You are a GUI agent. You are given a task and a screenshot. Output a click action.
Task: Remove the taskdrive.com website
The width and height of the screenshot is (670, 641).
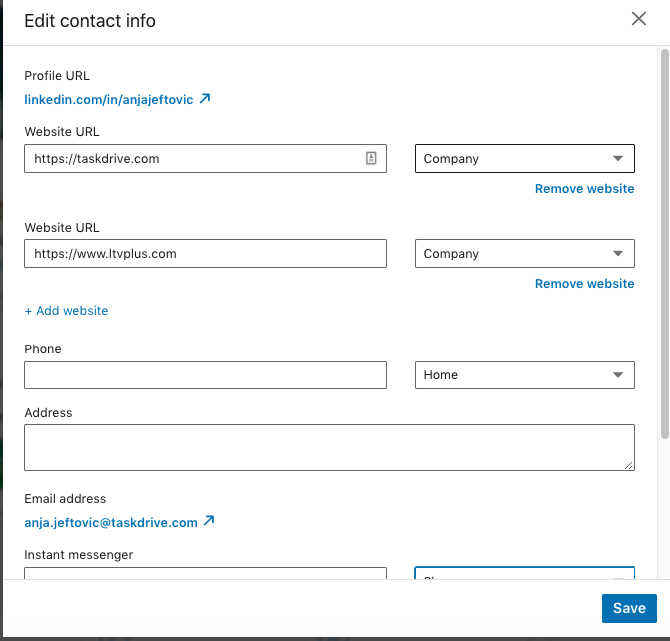click(x=584, y=188)
